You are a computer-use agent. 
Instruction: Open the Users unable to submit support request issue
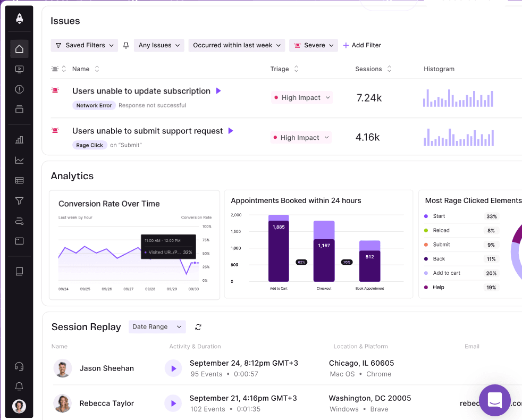pos(147,131)
